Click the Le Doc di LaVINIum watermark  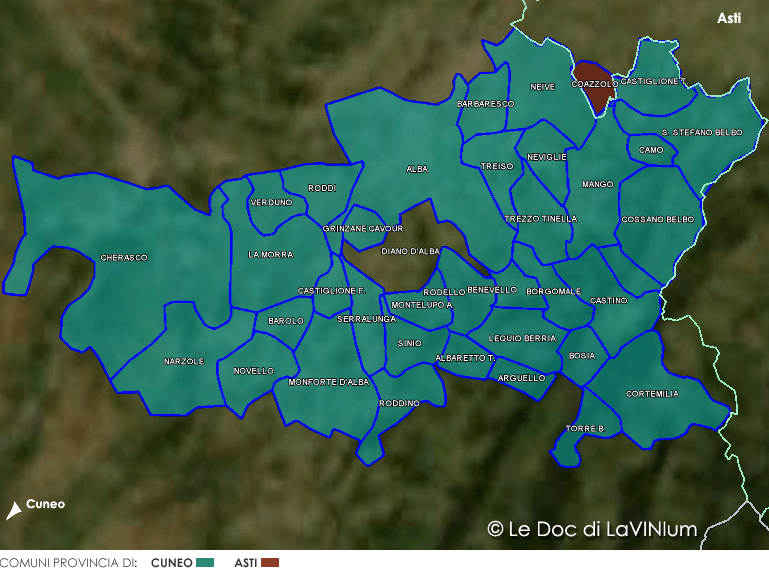pyautogui.click(x=591, y=529)
